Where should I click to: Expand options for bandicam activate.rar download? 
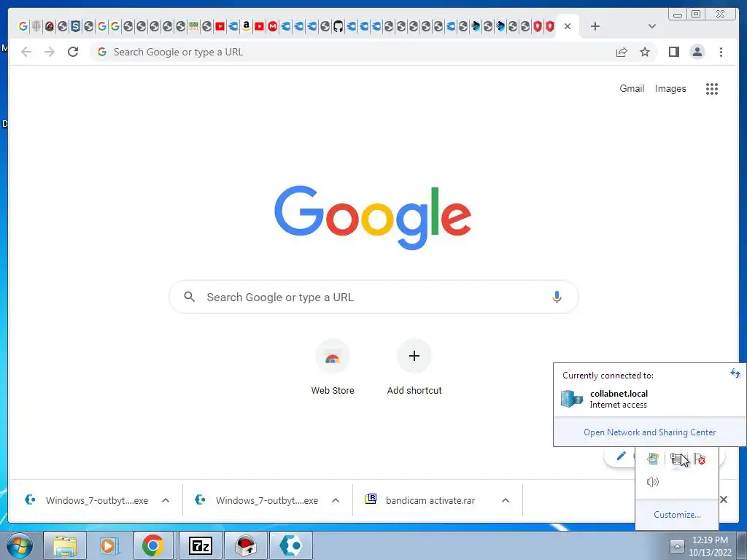(506, 500)
